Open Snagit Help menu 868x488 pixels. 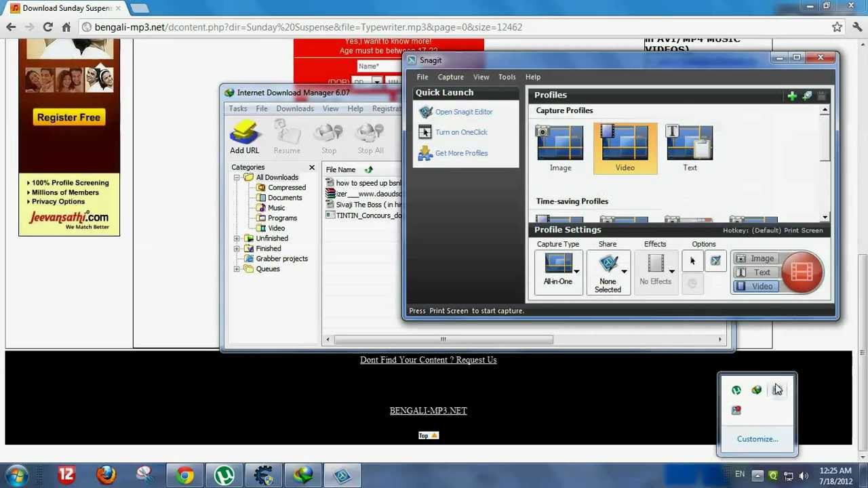pos(533,77)
